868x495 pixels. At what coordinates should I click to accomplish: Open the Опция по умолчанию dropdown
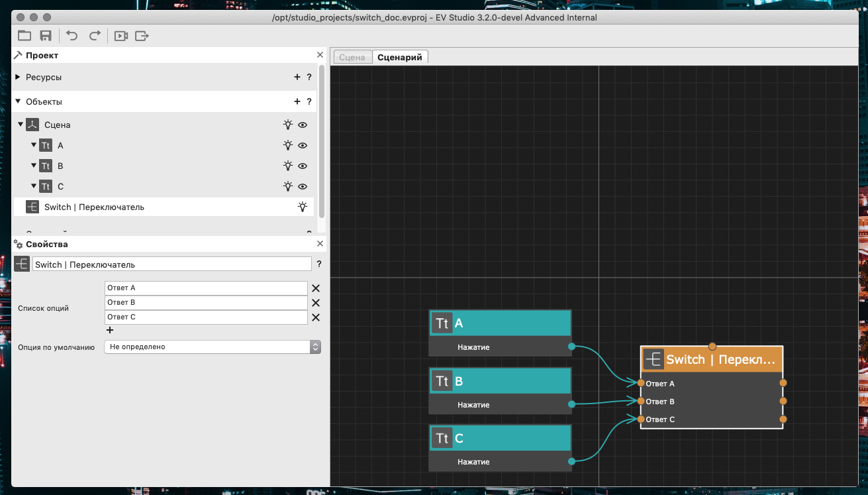click(x=213, y=347)
